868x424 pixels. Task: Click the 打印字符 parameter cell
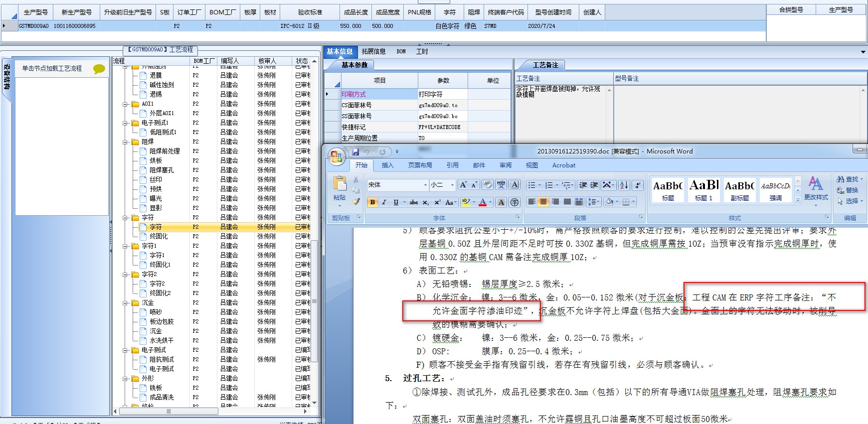click(443, 94)
